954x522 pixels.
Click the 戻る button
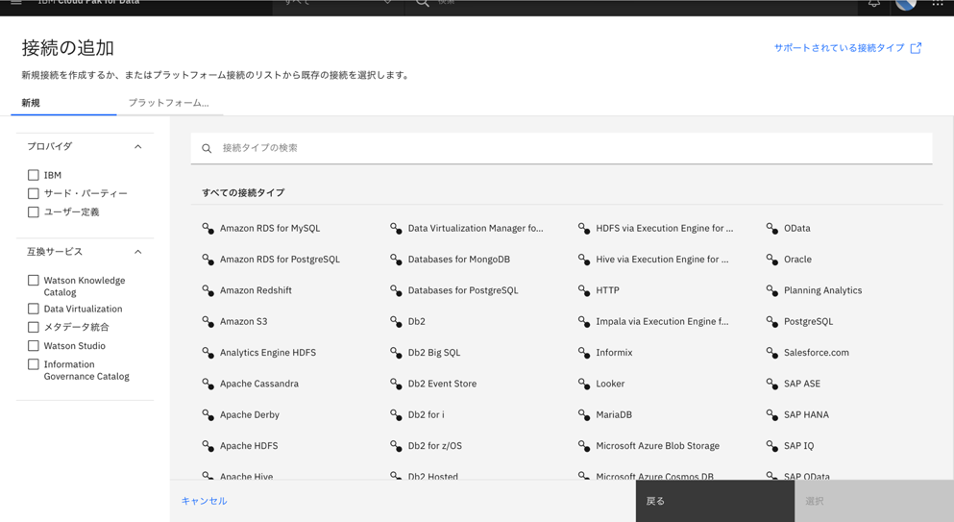715,501
